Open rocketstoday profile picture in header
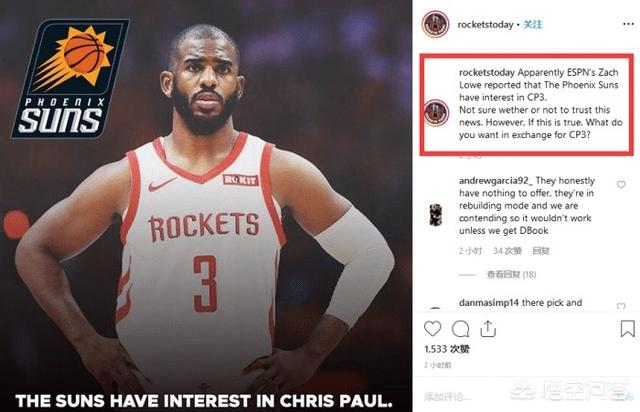Screen dimensions: 640x412 (x=436, y=24)
